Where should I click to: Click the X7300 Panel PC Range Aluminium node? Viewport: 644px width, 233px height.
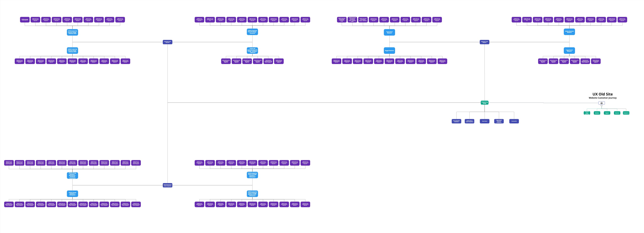pyautogui.click(x=252, y=32)
